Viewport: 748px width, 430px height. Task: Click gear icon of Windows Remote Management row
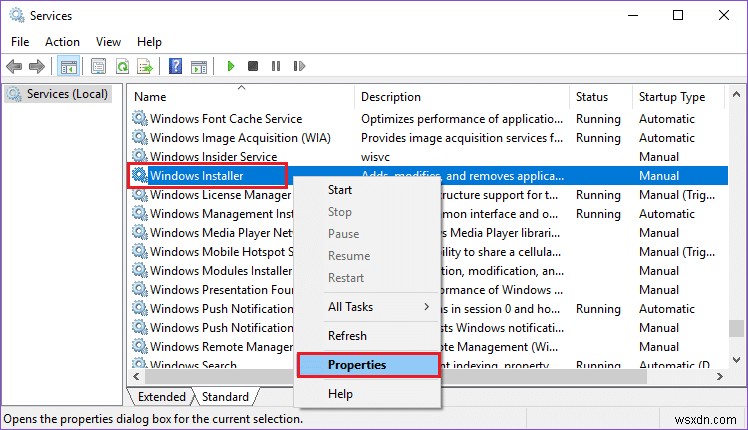pyautogui.click(x=140, y=346)
